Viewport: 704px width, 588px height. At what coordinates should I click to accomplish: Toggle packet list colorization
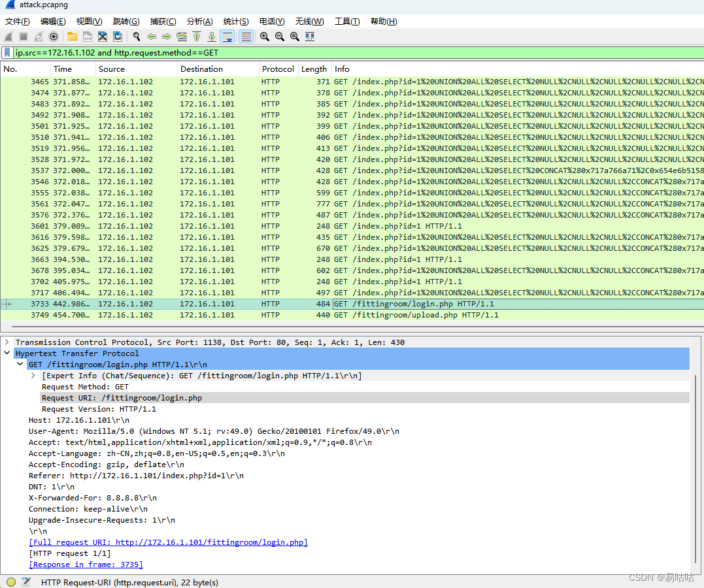coord(246,37)
